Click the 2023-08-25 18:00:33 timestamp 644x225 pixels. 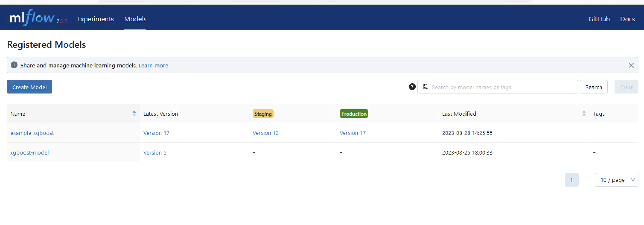tap(467, 152)
